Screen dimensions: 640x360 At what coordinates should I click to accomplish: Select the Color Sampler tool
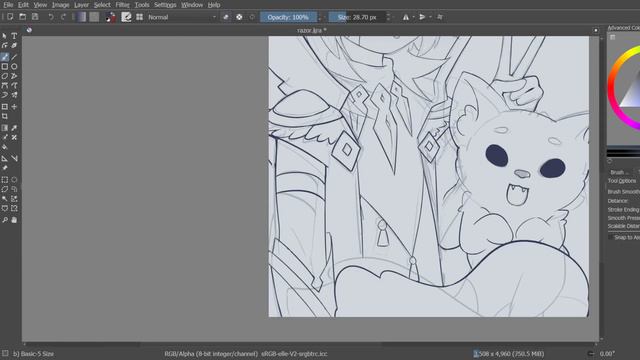point(14,128)
